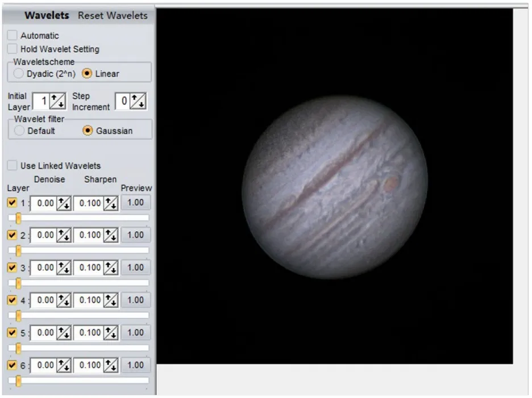
Task: Uncheck wavelet Layer 2 checkbox
Action: click(x=12, y=235)
